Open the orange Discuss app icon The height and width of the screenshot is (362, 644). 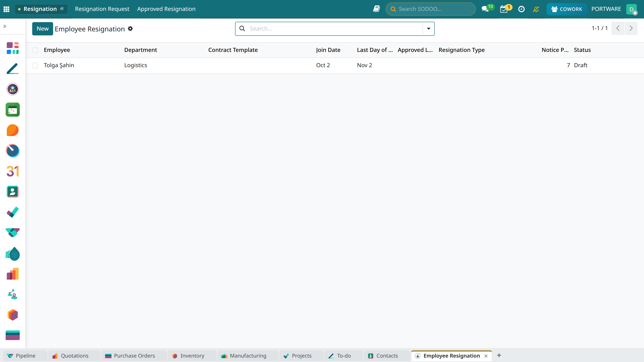click(x=12, y=130)
